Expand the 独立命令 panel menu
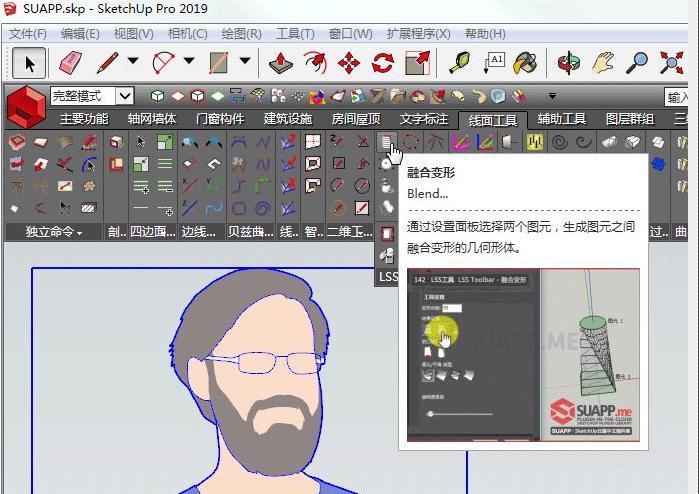Screen dimensions: 699x494 click(53, 232)
